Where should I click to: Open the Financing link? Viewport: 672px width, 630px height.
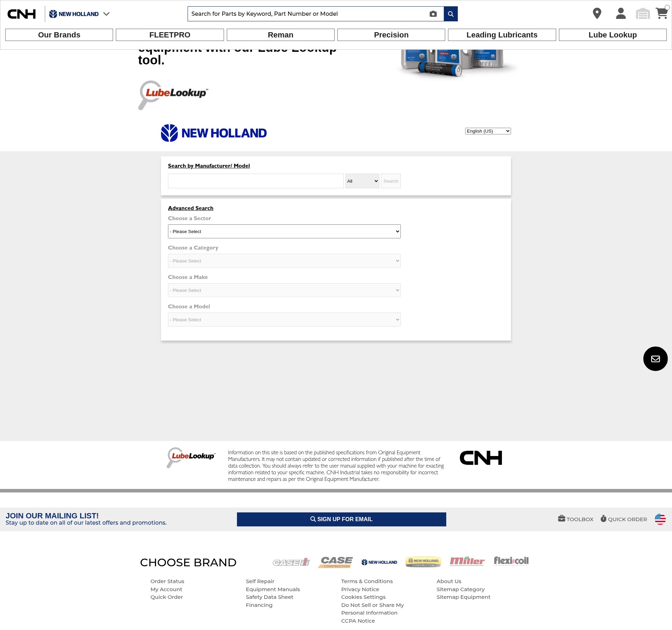[259, 605]
